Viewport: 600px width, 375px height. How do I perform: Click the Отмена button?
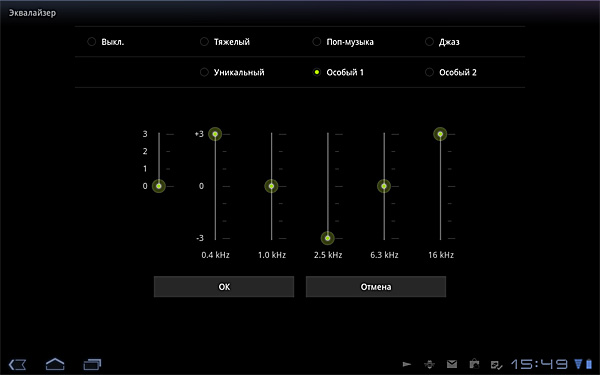[x=376, y=287]
